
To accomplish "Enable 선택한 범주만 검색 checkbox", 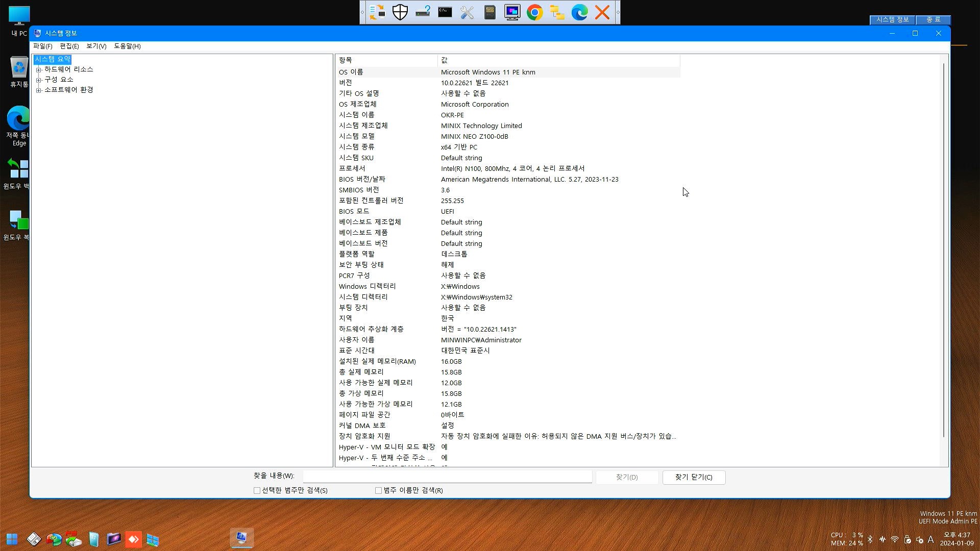I will click(257, 490).
